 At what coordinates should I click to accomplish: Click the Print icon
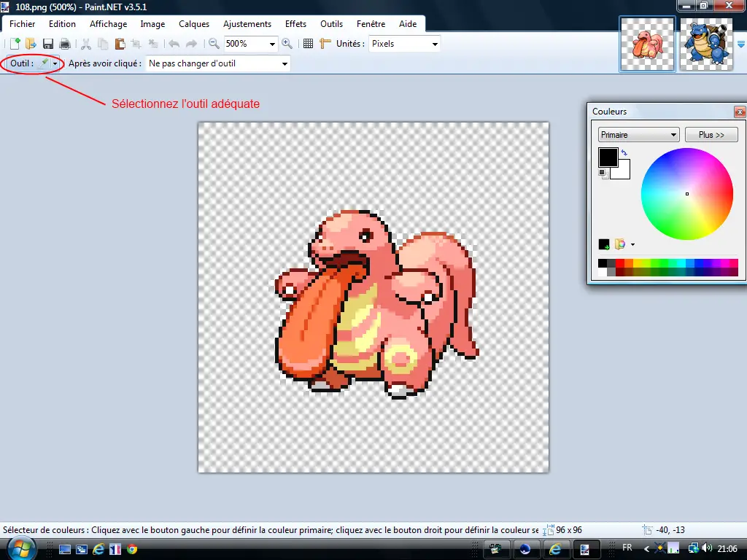pyautogui.click(x=65, y=44)
